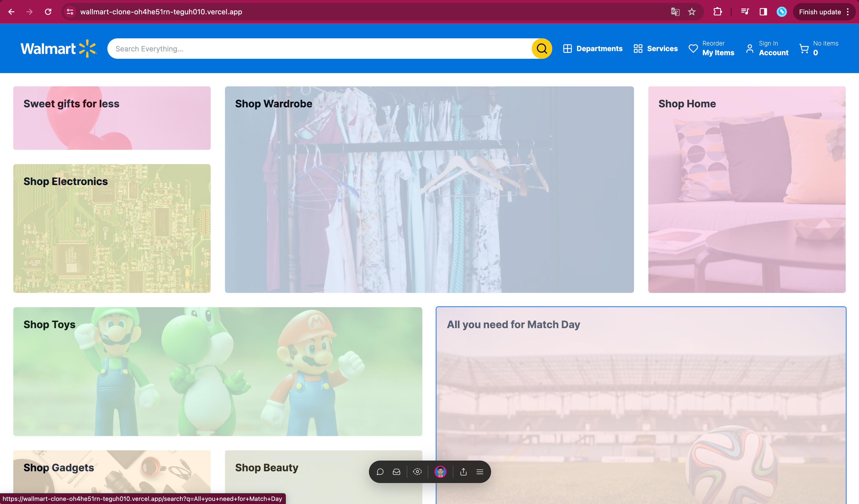859x504 pixels.
Task: Open the hamburger menu in floating toolbar
Action: [x=480, y=472]
